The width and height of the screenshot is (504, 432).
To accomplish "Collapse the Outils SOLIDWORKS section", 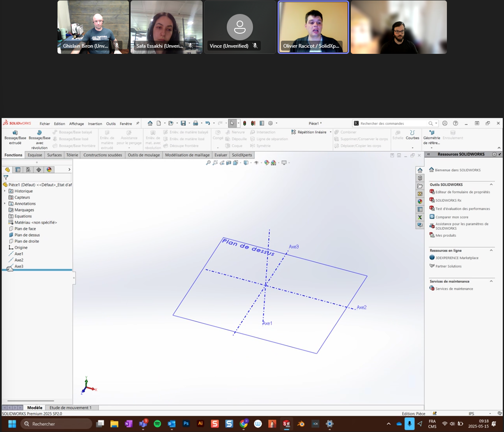I will pos(491,185).
